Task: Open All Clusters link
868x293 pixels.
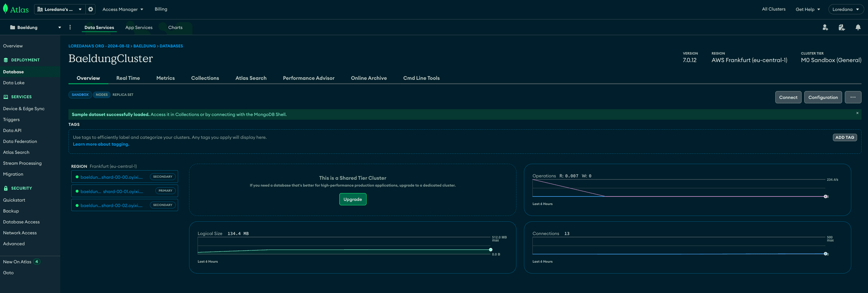Action: click(774, 9)
